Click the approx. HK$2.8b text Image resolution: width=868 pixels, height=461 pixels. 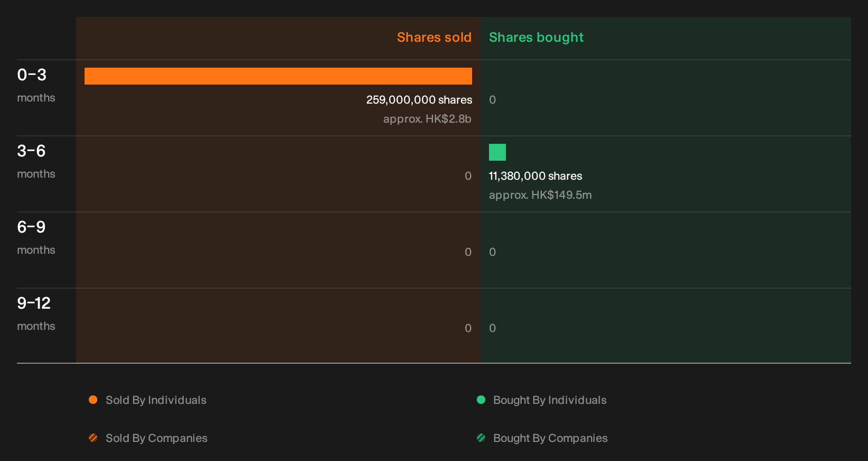pos(427,119)
